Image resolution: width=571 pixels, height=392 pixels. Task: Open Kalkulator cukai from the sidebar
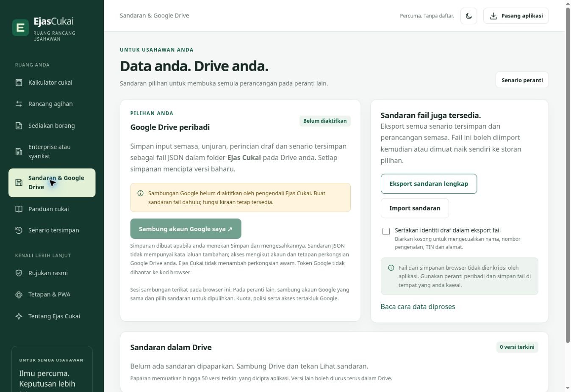[52, 83]
